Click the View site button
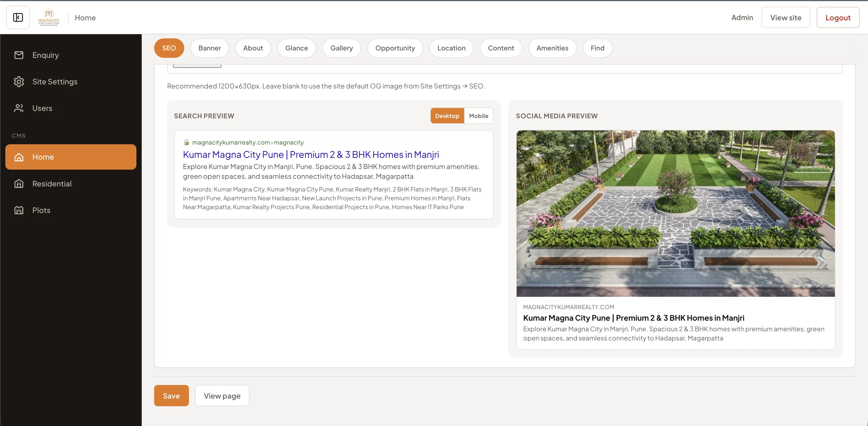Image resolution: width=868 pixels, height=426 pixels. coord(786,17)
